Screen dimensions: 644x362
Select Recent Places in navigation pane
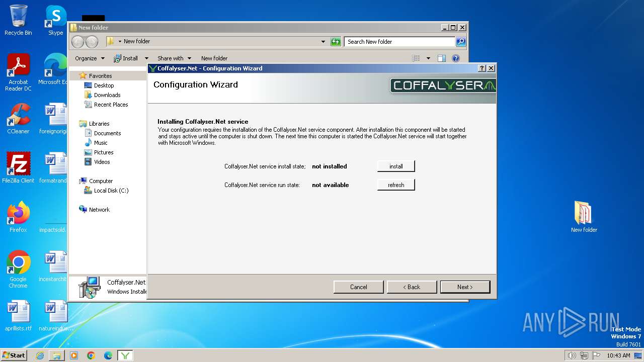111,105
